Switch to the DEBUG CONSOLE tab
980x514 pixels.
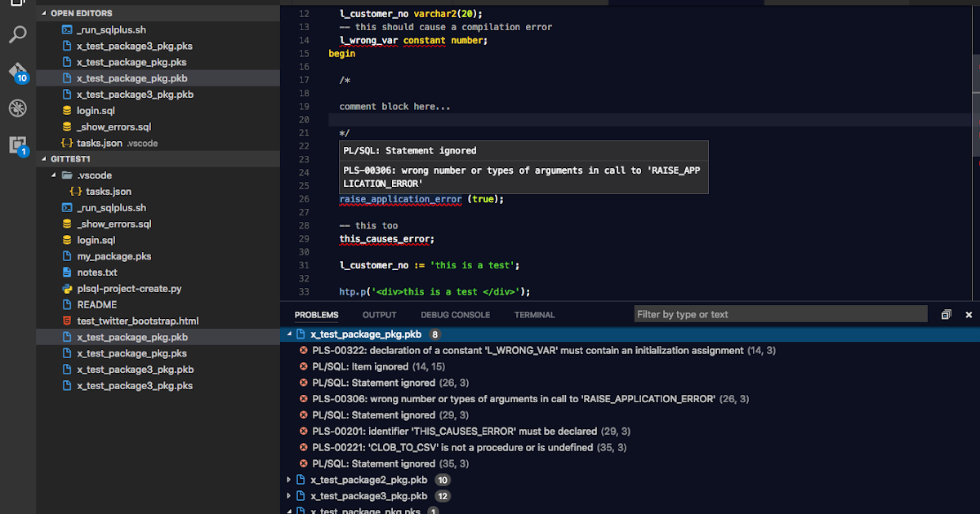pos(456,315)
